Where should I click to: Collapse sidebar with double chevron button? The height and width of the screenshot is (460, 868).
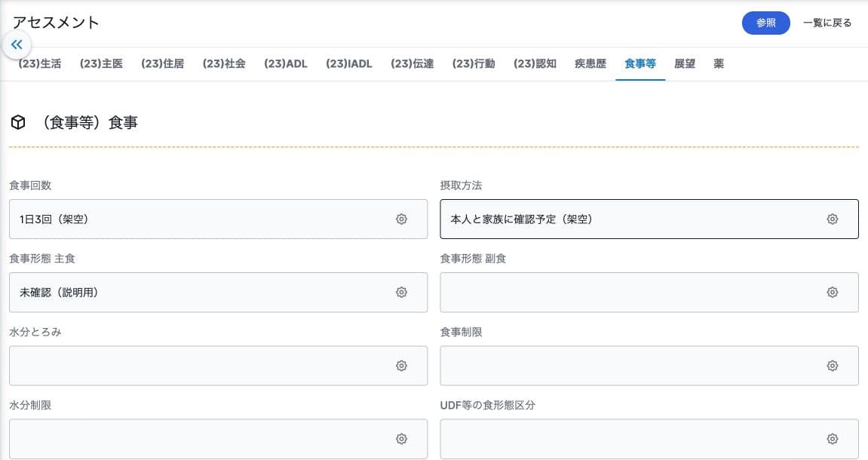pyautogui.click(x=17, y=44)
